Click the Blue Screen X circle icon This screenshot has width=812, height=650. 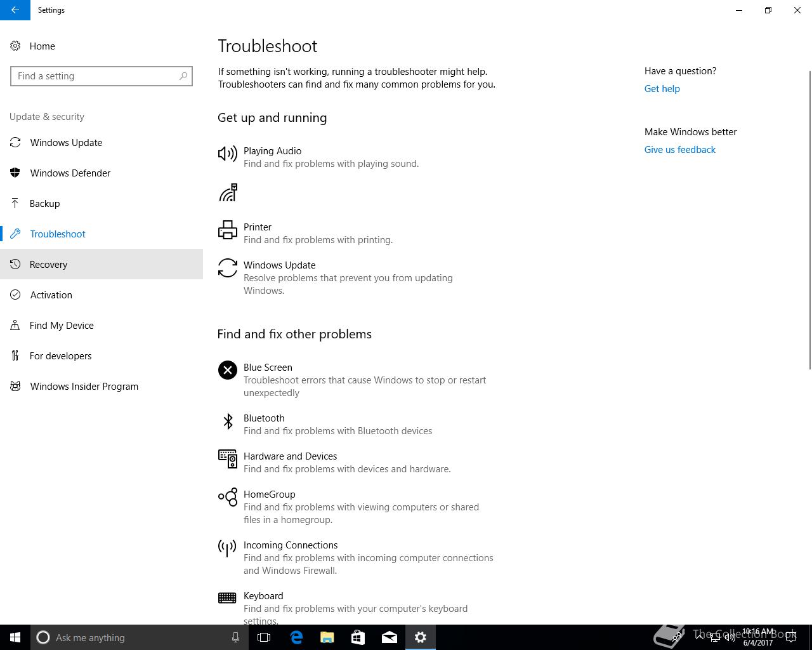[227, 369]
